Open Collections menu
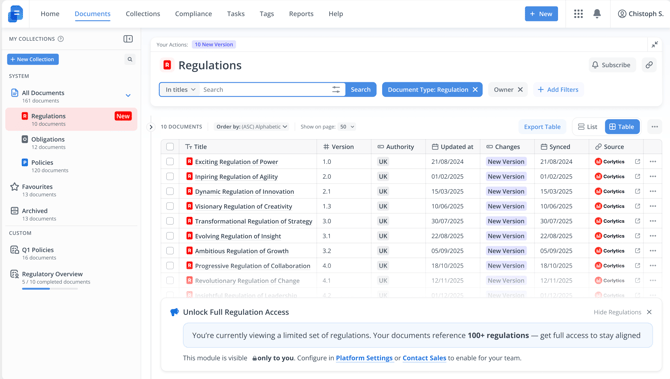Viewport: 670px width, 379px height. [143, 14]
